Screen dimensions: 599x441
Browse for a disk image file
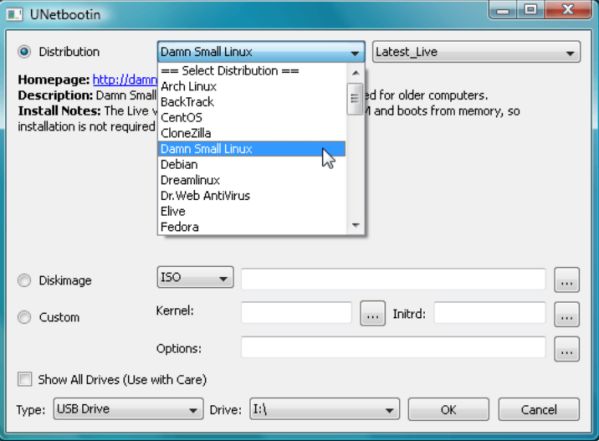tap(567, 280)
